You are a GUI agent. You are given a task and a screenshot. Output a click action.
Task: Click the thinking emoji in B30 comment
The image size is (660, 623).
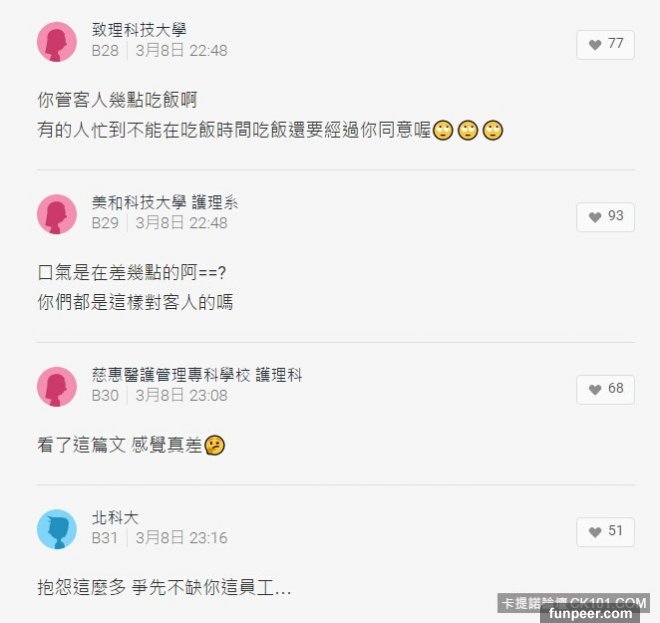[215, 445]
